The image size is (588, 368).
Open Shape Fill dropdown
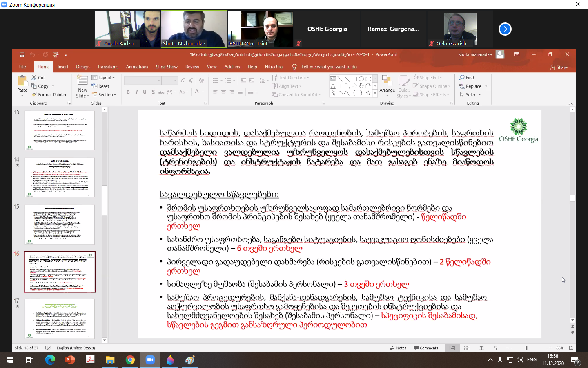coord(428,78)
